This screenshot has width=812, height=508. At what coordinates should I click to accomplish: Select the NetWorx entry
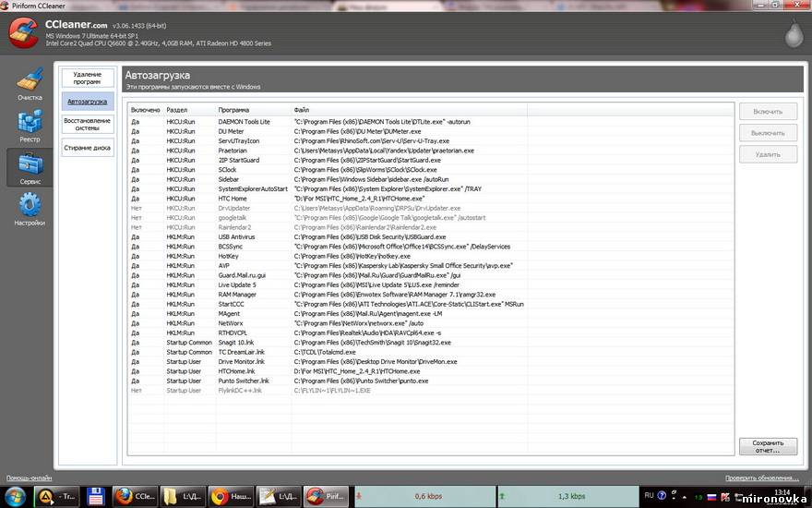[430, 323]
